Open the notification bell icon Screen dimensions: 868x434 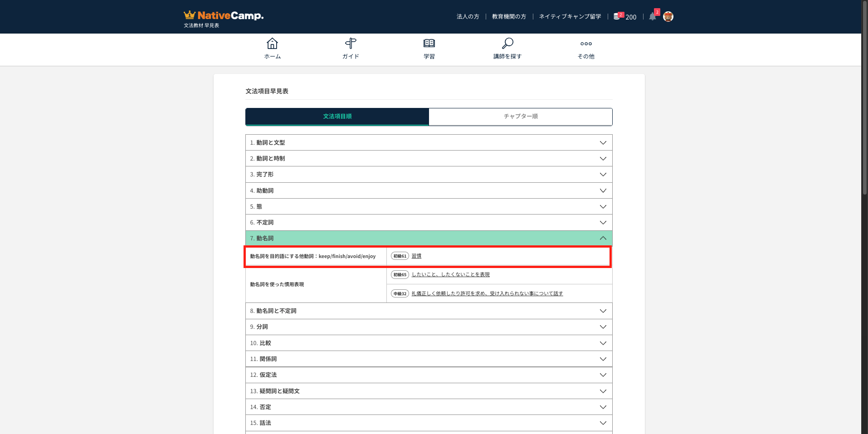click(x=652, y=17)
